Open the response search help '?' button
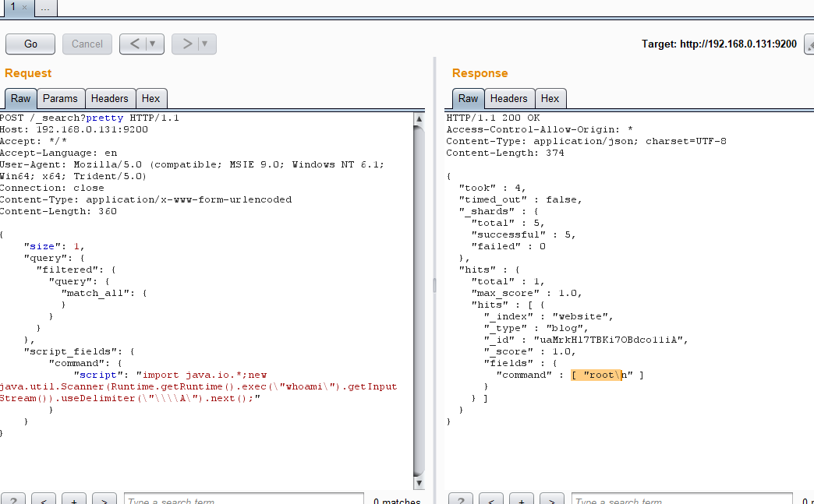Image resolution: width=814 pixels, height=504 pixels. point(461,499)
